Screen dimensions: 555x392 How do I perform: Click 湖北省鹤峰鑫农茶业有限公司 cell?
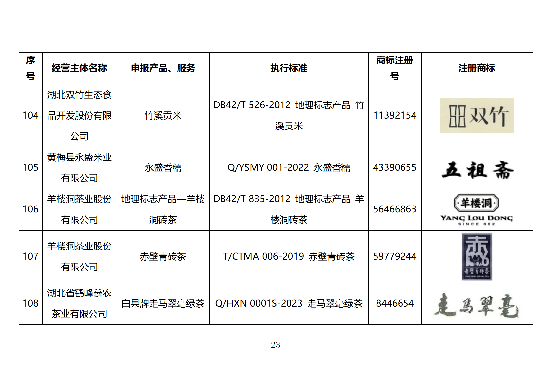(x=79, y=304)
